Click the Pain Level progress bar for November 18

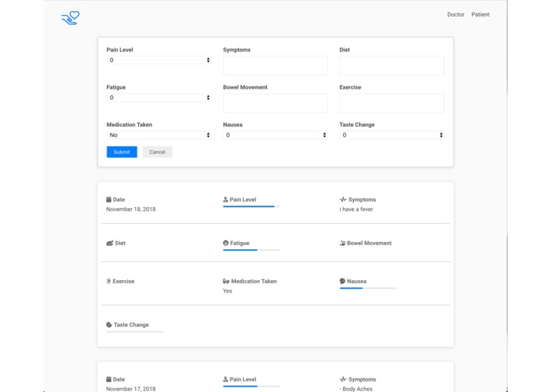click(251, 206)
